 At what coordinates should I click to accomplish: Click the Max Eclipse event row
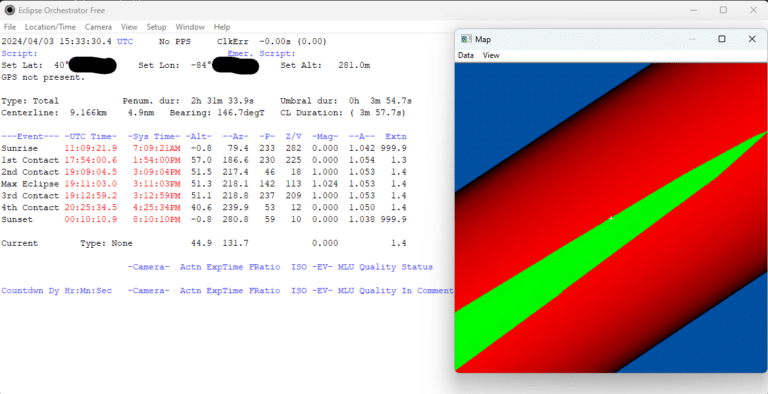pyautogui.click(x=204, y=184)
